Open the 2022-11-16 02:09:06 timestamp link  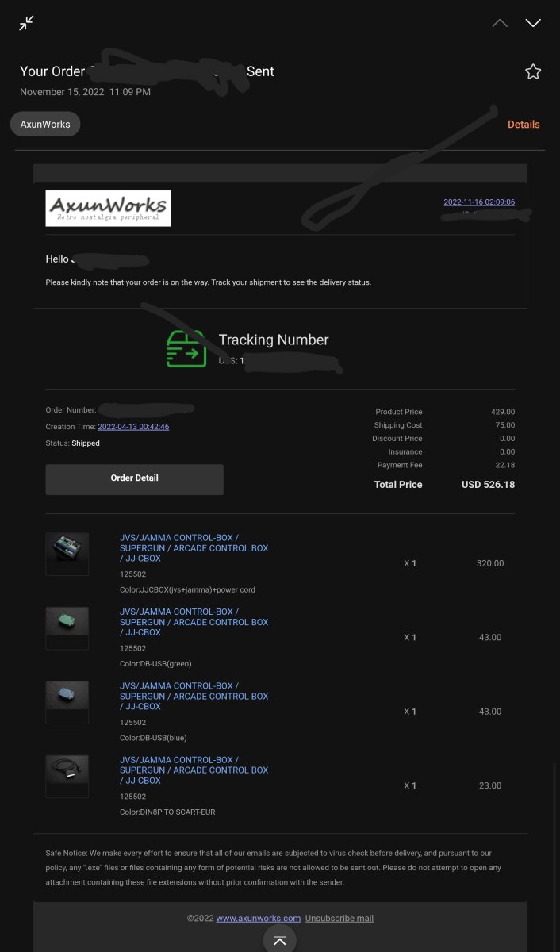click(479, 202)
